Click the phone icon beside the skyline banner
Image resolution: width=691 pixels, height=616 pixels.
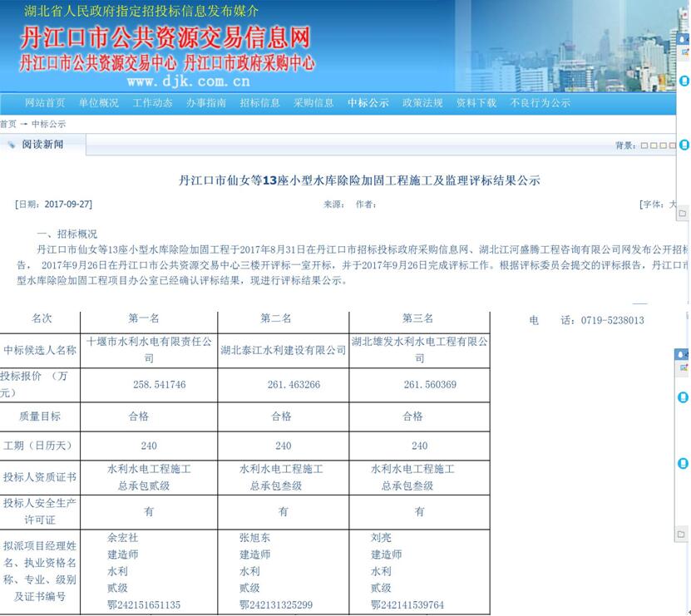(x=684, y=81)
